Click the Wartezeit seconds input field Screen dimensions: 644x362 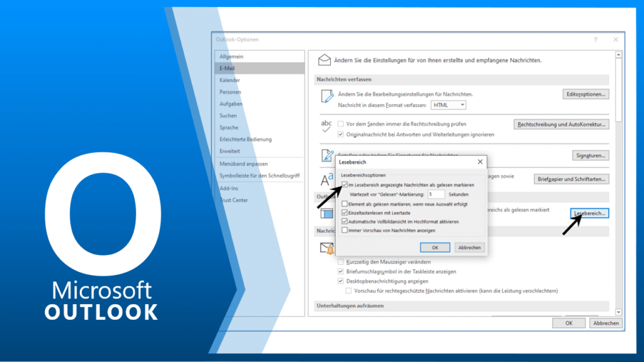click(x=436, y=194)
